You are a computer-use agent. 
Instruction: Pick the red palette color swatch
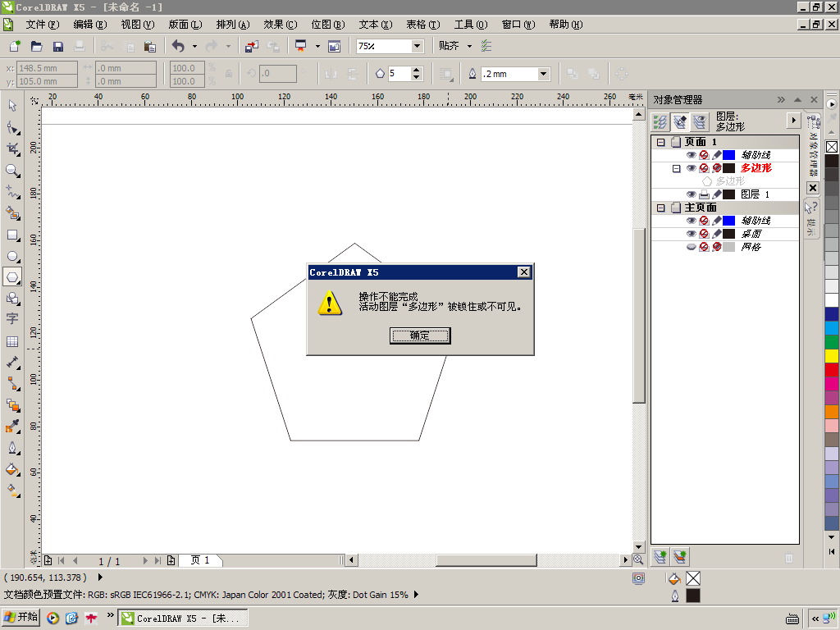832,369
